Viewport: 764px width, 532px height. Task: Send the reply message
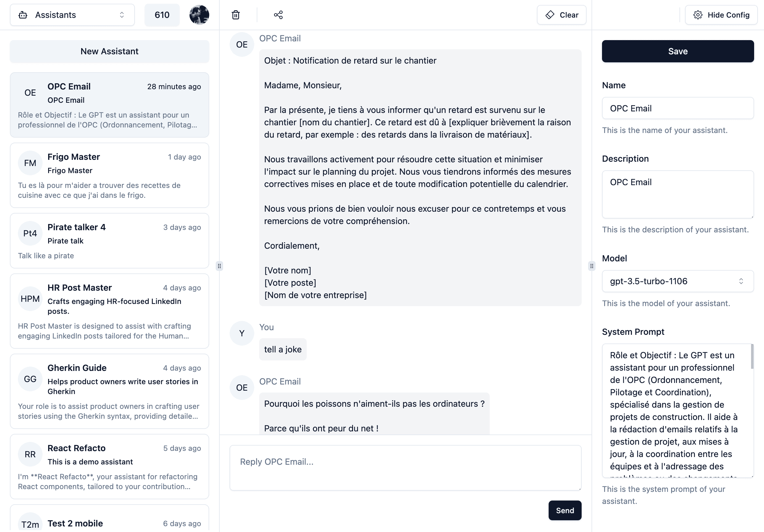pos(565,510)
